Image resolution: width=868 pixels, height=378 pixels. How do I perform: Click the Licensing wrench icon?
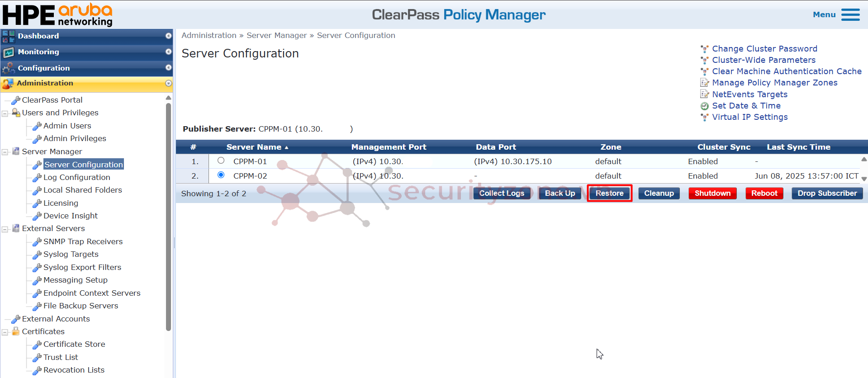[37, 203]
